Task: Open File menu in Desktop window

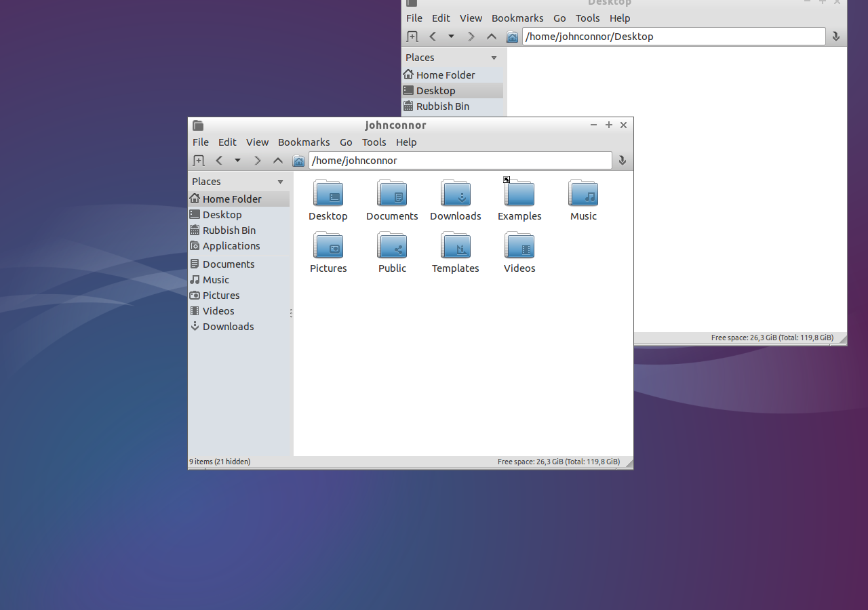Action: (414, 18)
